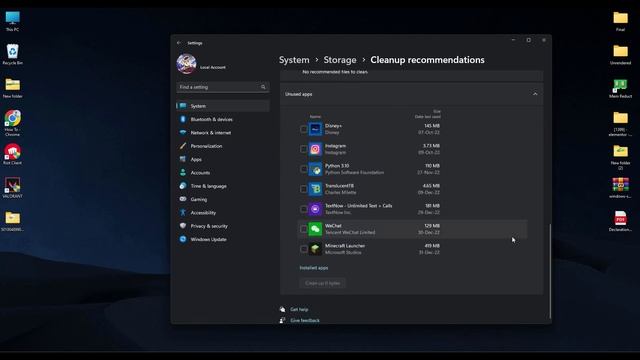
Task: Check the Disney+ checkbox
Action: [x=303, y=129]
